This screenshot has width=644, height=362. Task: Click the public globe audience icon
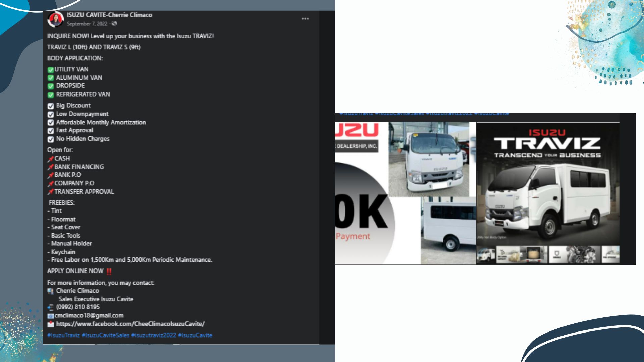point(114,23)
